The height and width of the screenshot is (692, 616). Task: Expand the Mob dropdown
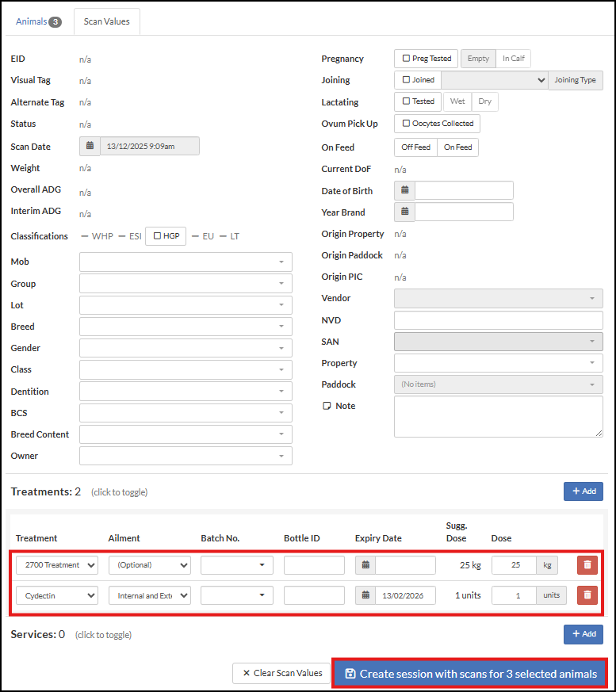point(186,262)
